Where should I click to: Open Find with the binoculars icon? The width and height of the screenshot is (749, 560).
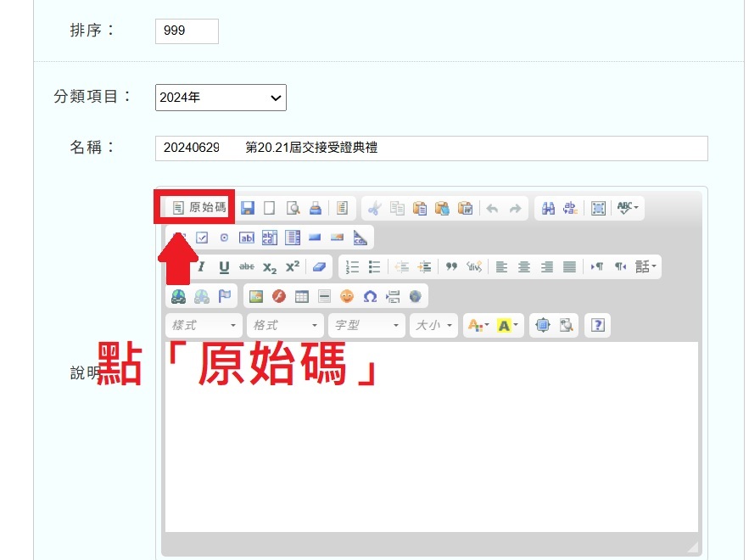point(548,209)
